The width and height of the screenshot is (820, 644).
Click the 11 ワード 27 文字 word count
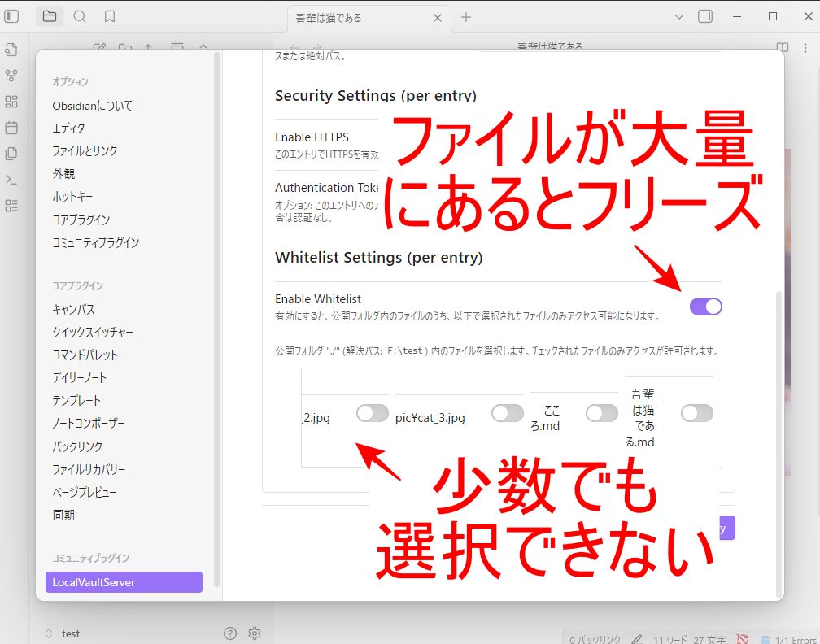click(689, 639)
